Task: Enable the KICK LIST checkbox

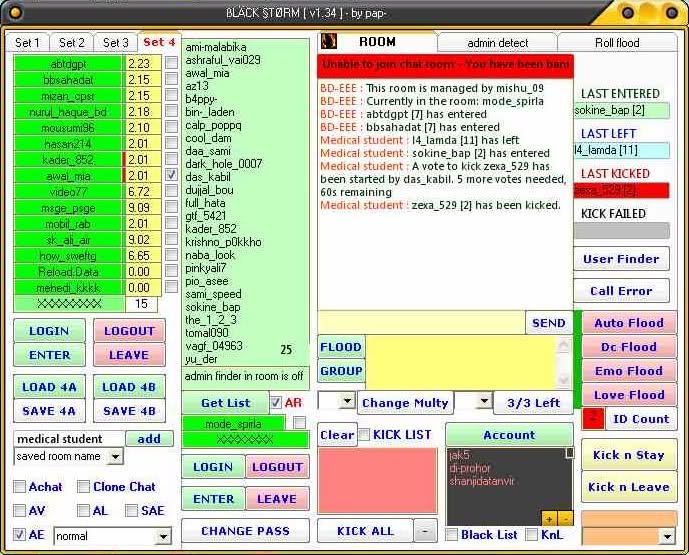Action: (x=364, y=435)
